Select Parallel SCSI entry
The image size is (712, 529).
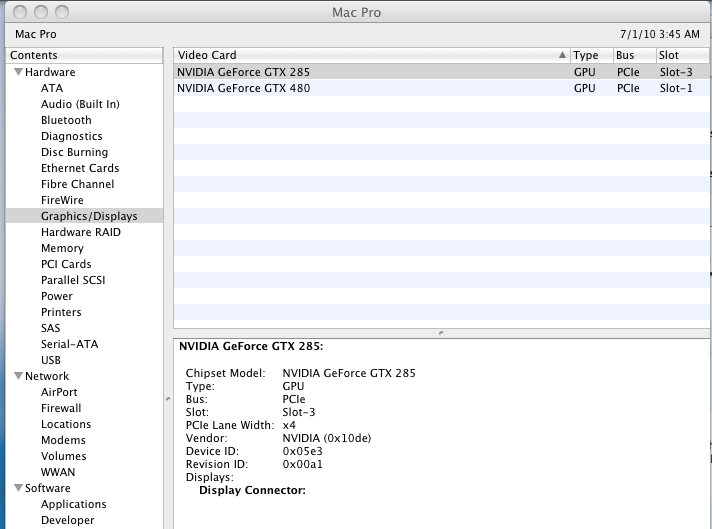point(73,280)
